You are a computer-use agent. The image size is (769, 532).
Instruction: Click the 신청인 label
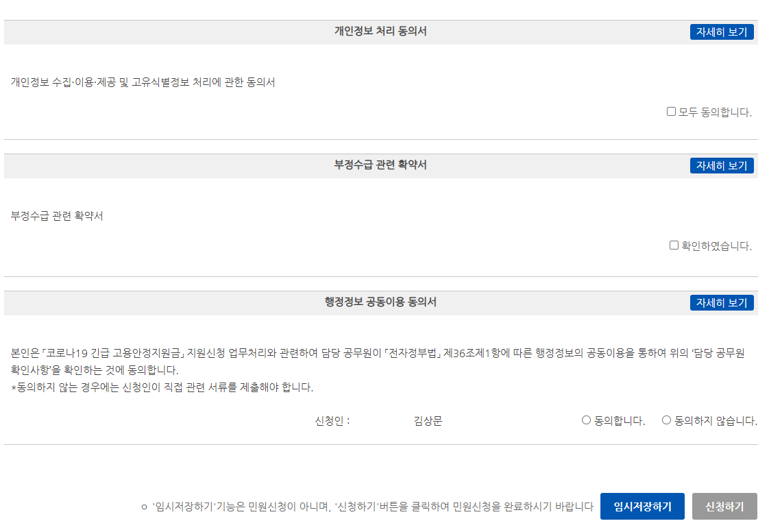(332, 421)
